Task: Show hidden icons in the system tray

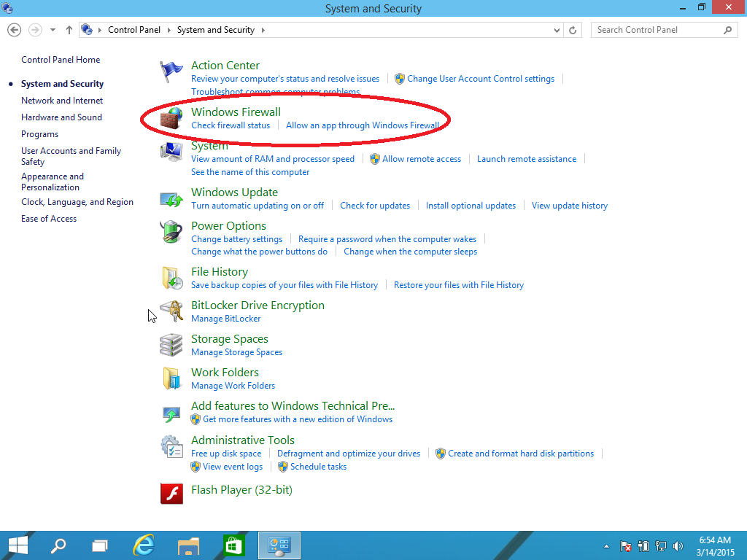Action: pyautogui.click(x=605, y=545)
